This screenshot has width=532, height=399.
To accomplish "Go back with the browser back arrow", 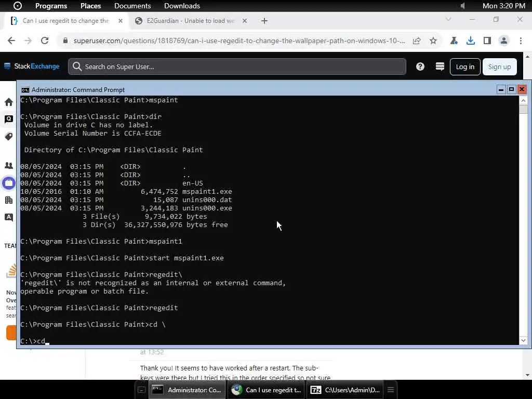I will pyautogui.click(x=11, y=41).
